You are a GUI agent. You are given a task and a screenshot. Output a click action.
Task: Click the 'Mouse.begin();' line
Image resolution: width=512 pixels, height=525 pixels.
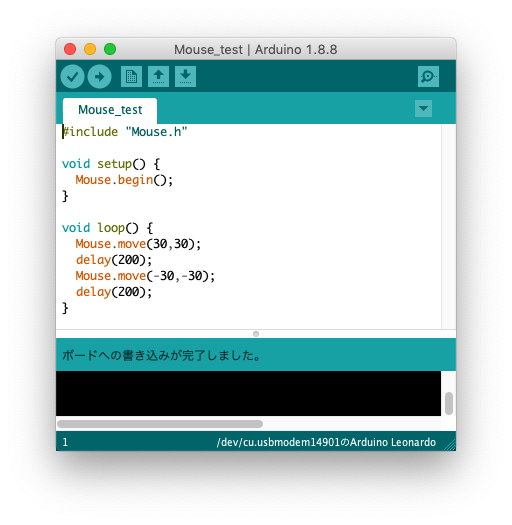click(124, 180)
